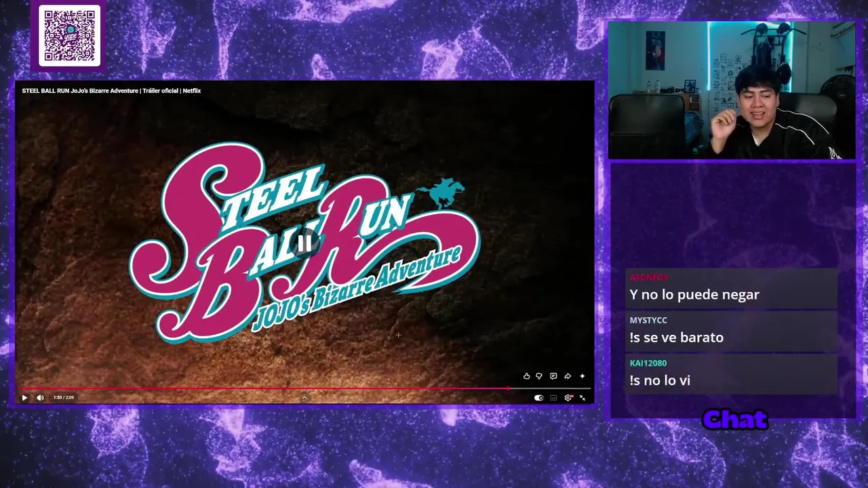Click the pause overlay icon in the video center

point(304,243)
